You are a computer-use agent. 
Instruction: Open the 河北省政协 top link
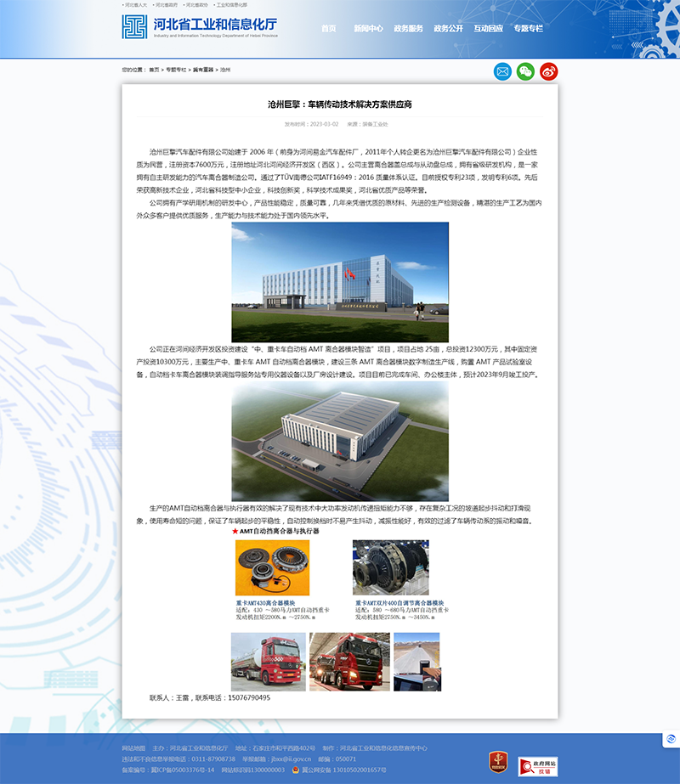[196, 5]
